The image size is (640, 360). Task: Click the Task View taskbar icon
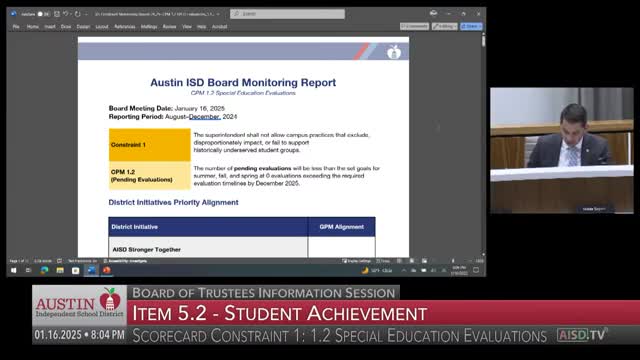29,270
